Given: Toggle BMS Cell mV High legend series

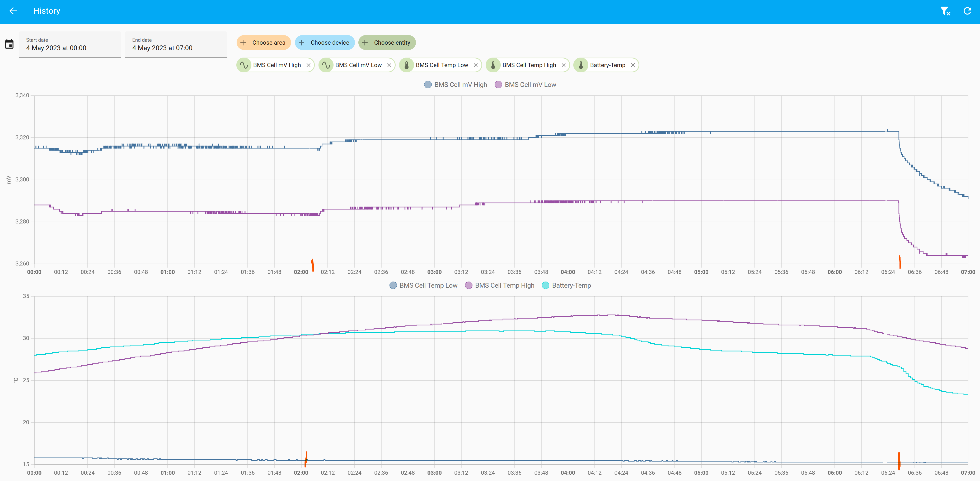Looking at the screenshot, I should pos(455,85).
